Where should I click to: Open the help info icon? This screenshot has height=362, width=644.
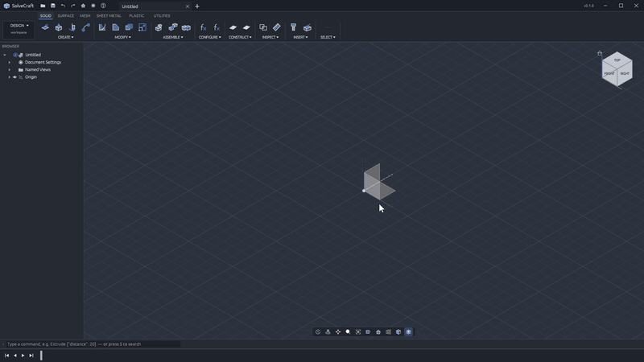coord(103,6)
